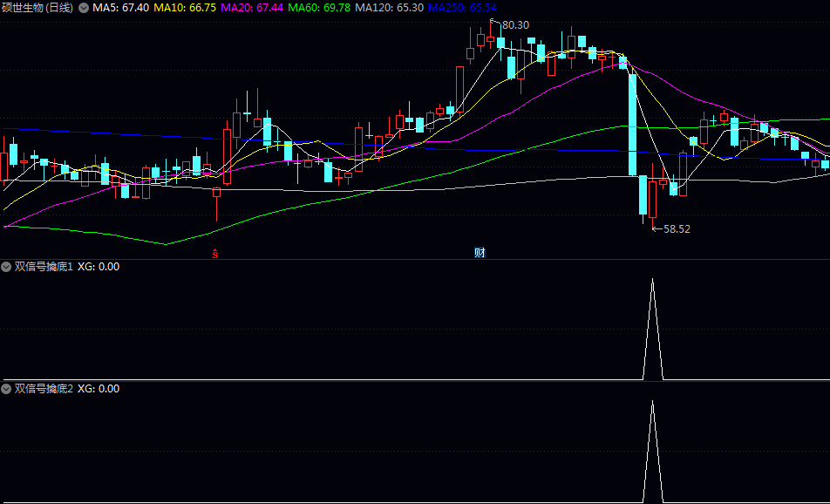Click the large cyan candlestick of the sharp drop
Screen dimensions: 830x504
tap(633, 125)
